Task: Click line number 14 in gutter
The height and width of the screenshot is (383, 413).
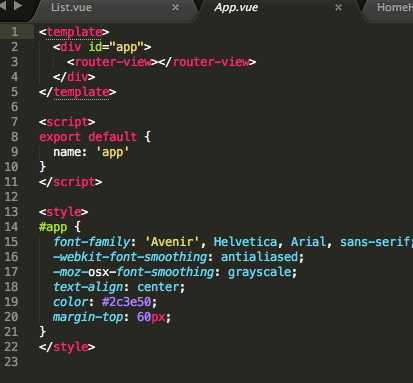Action: point(11,227)
